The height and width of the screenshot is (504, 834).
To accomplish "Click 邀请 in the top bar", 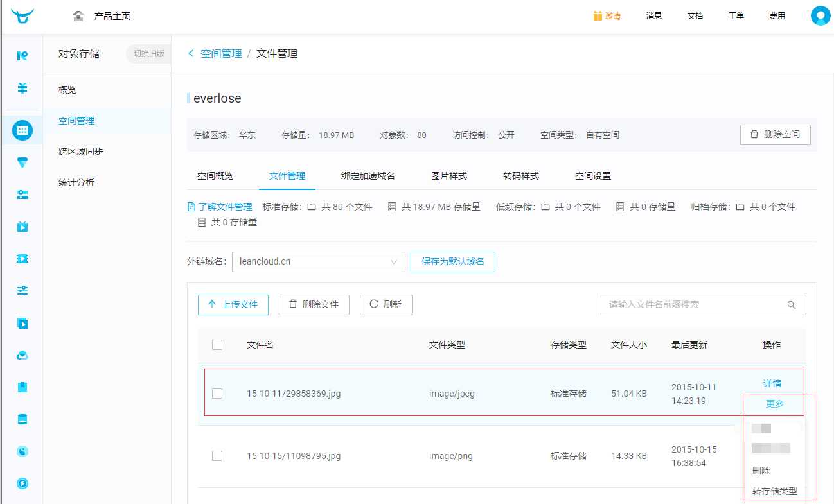I will pyautogui.click(x=613, y=15).
